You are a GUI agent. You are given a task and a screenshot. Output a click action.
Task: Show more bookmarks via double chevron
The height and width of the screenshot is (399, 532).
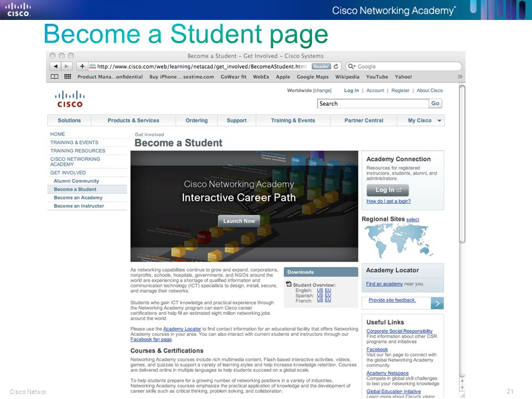click(x=460, y=76)
